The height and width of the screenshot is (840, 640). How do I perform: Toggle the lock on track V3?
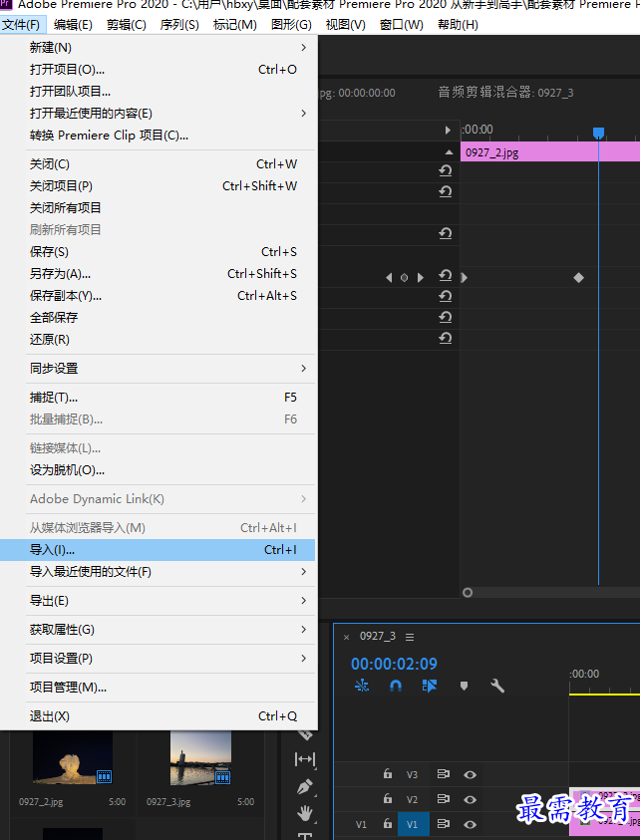[x=388, y=773]
